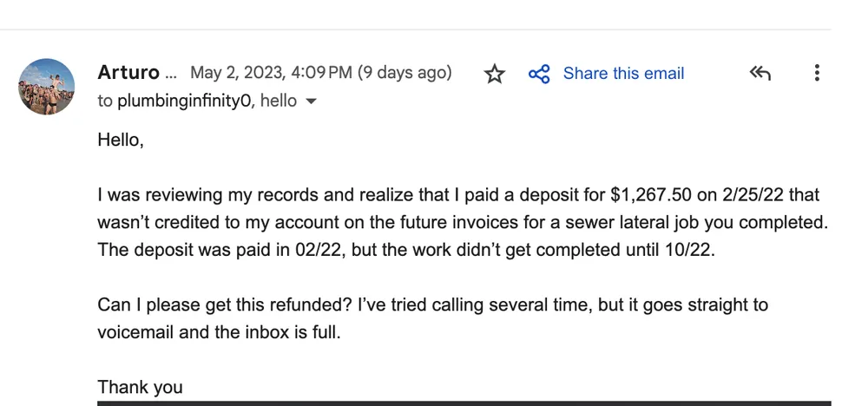Click the May 2, 2023 timestamp

pos(270,73)
